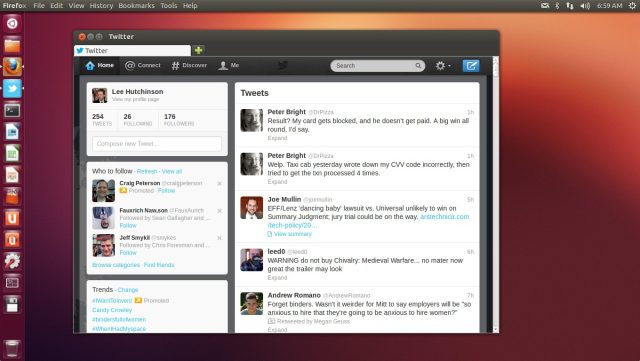Viewport: 640px width, 361px height.
Task: Click into the Compose new Tweet field
Action: pos(157,144)
